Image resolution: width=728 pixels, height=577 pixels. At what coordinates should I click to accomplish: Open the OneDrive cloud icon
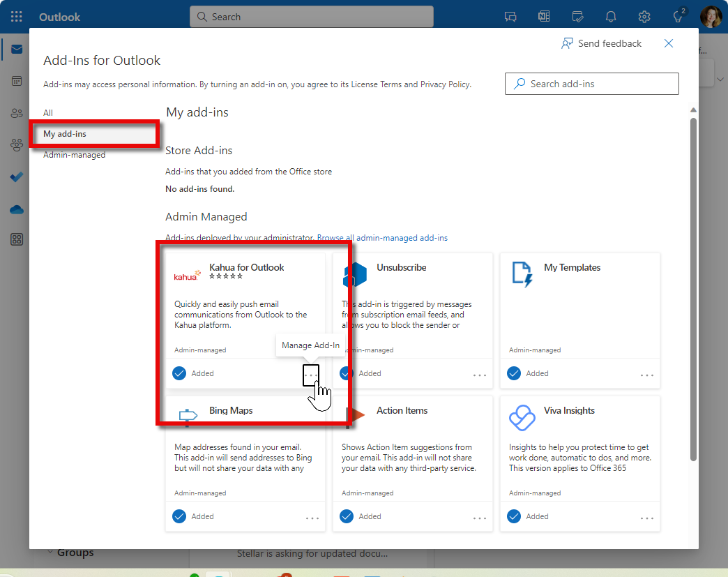(17, 209)
